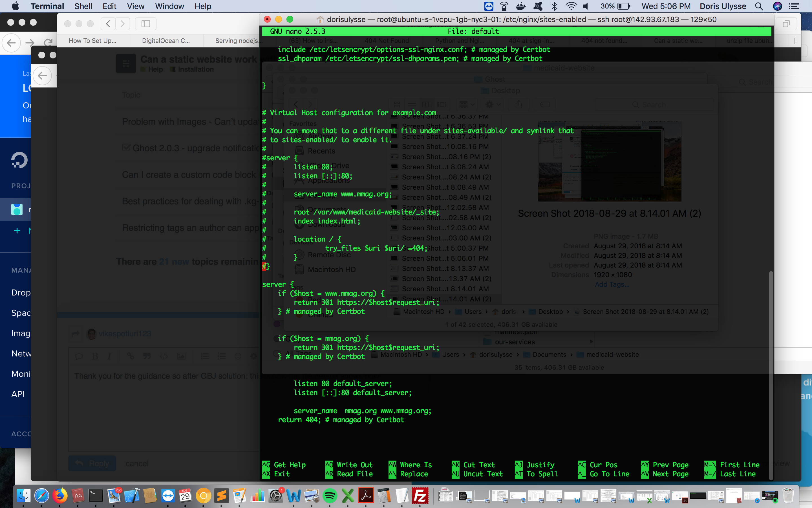The width and height of the screenshot is (812, 508).
Task: Toggle Safari sidebar button
Action: 145,23
